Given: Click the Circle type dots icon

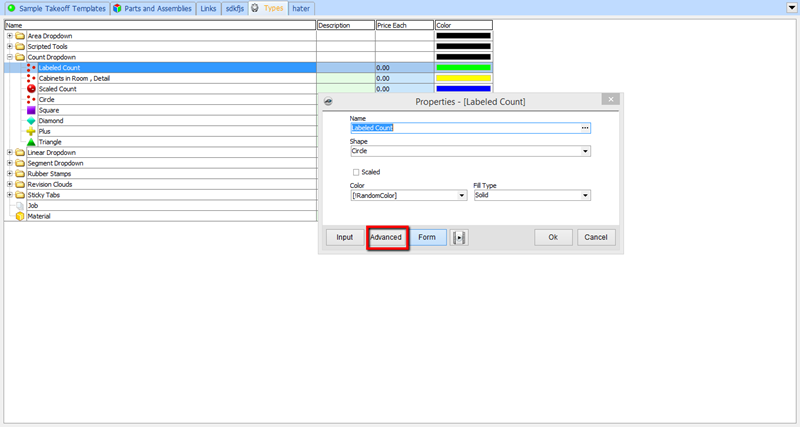Looking at the screenshot, I should 31,99.
